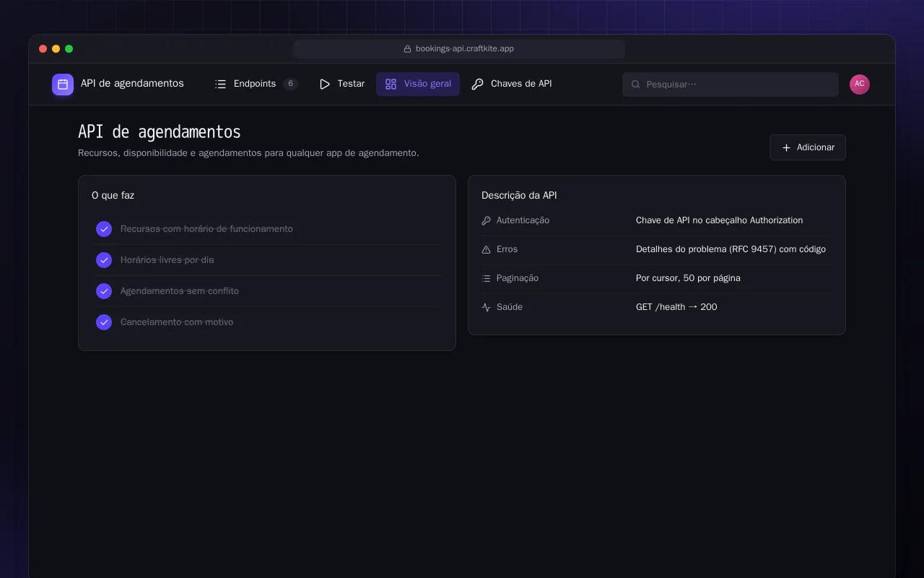Click the "GET /health → 200" value
924x578 pixels.
tap(676, 307)
